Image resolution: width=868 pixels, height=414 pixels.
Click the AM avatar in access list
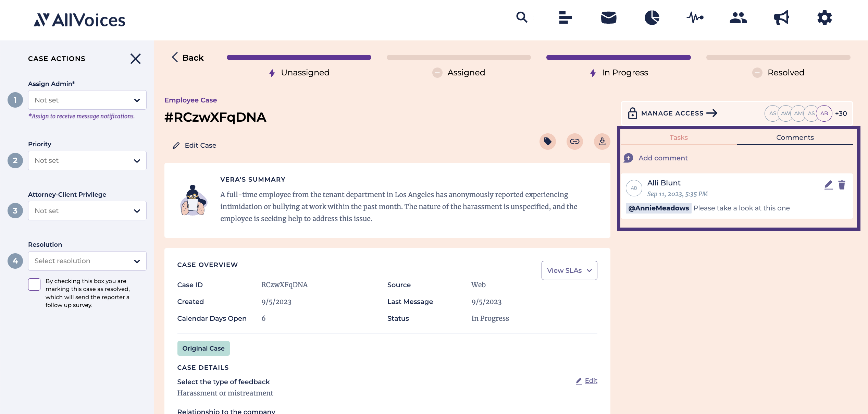click(798, 113)
